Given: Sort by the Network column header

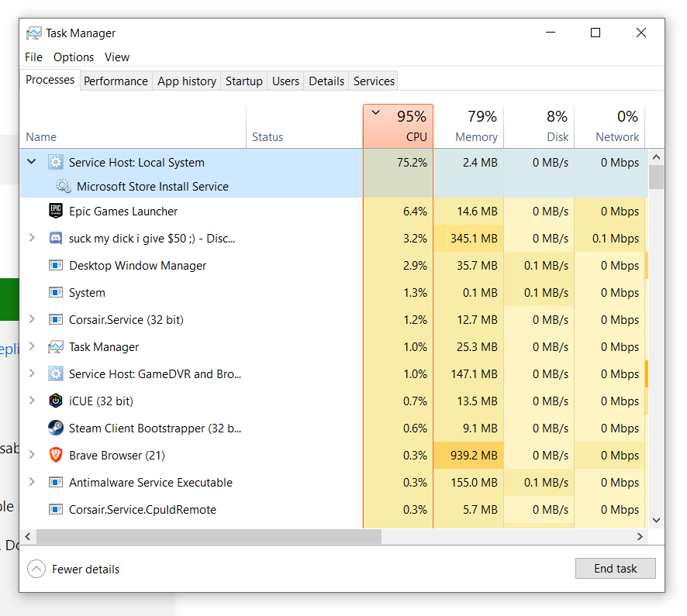Looking at the screenshot, I should pyautogui.click(x=609, y=127).
